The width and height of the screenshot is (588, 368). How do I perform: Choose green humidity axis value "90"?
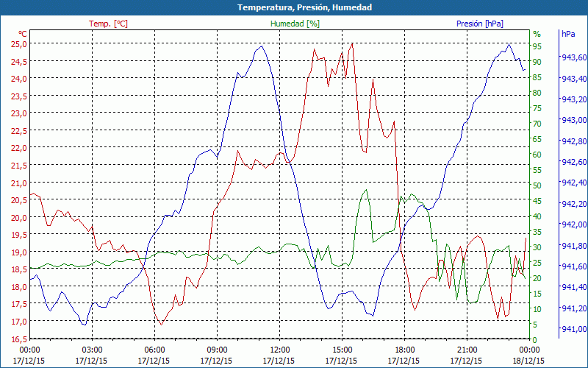coord(537,62)
